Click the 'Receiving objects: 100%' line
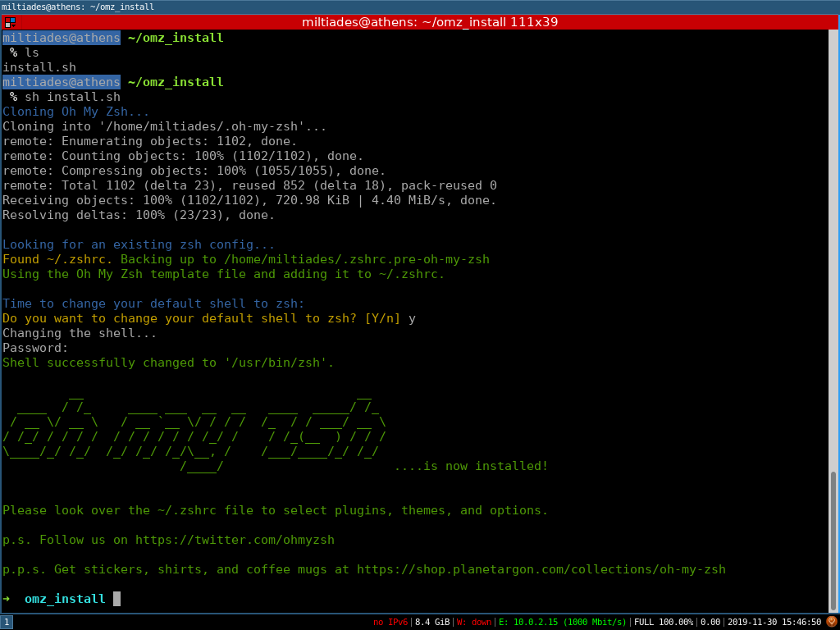Screen dimensions: 840x630 (249, 200)
